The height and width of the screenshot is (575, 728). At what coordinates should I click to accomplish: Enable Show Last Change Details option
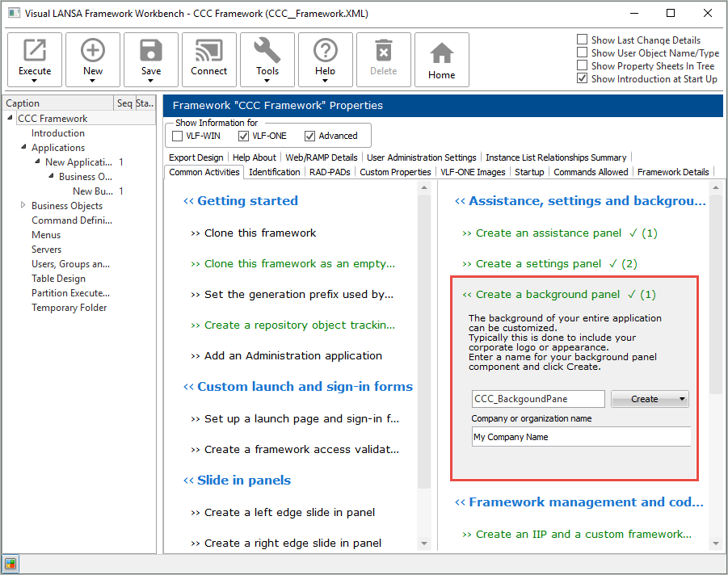coord(583,40)
